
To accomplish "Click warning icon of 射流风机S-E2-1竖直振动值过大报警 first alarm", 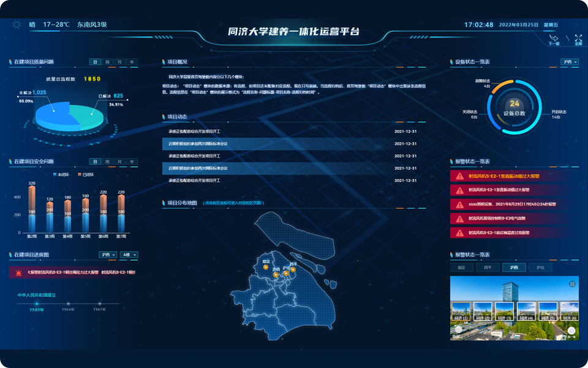I will click(x=460, y=176).
